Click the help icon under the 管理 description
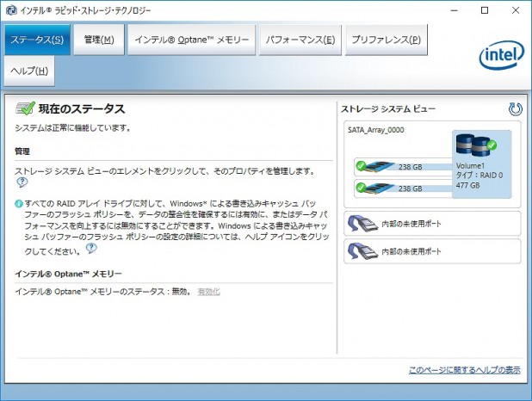The width and height of the screenshot is (532, 401). click(x=22, y=182)
